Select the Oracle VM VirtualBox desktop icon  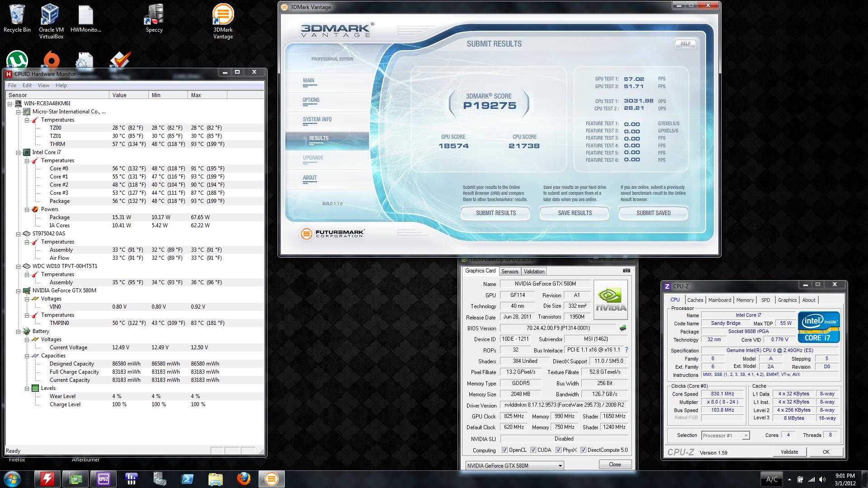[x=51, y=21]
